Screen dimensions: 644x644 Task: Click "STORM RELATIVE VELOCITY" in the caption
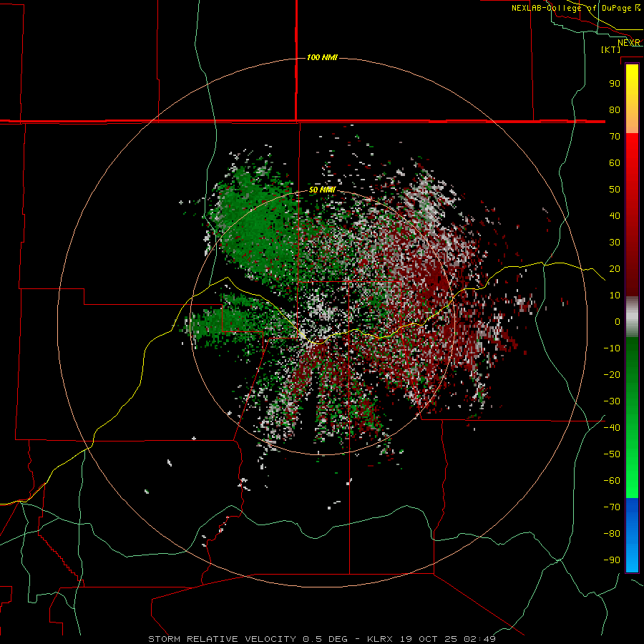pos(222,639)
